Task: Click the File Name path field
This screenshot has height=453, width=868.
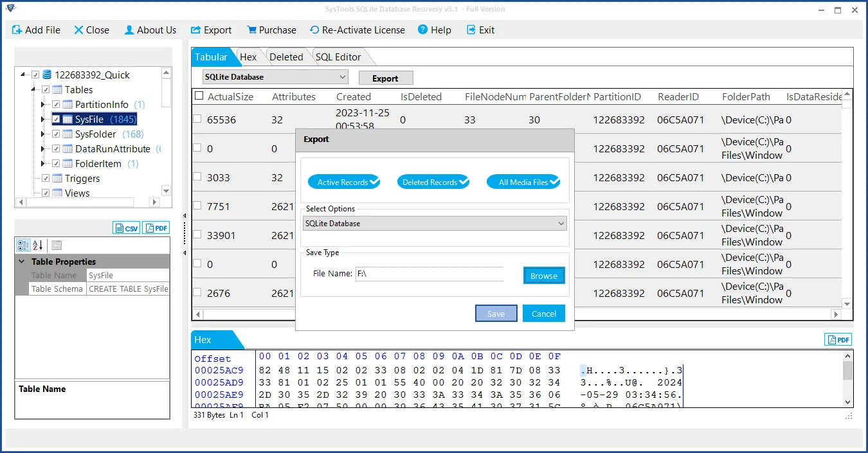Action: click(x=429, y=274)
